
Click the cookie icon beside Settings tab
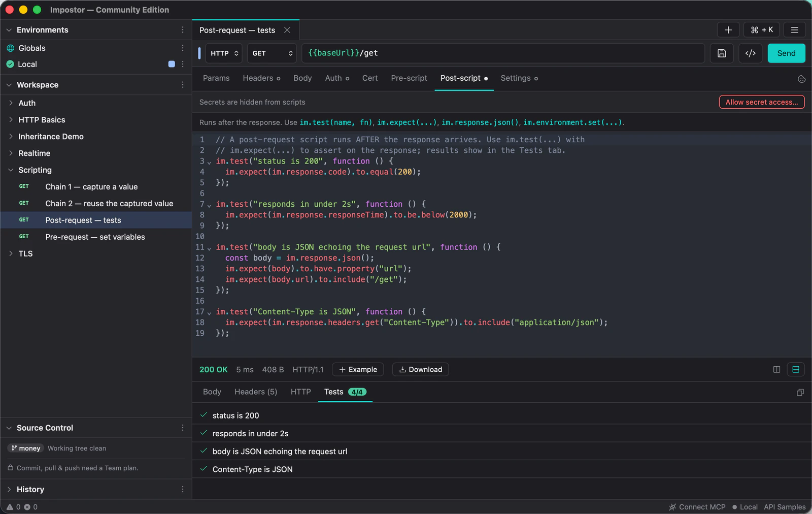coord(802,79)
